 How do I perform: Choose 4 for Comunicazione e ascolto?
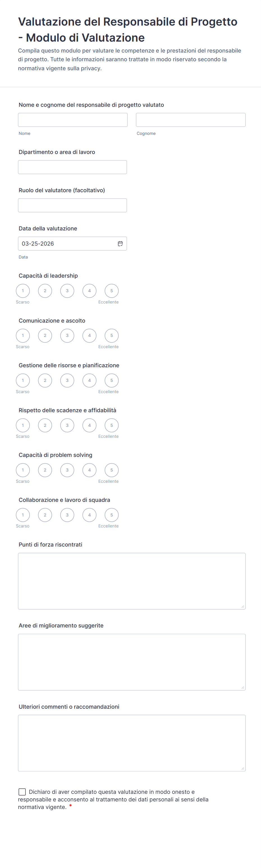(x=90, y=336)
